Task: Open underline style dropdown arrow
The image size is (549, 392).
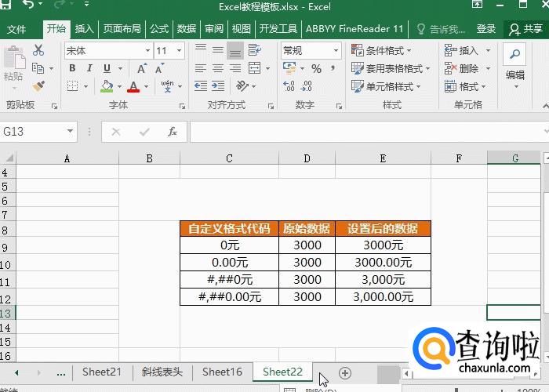Action: (x=120, y=68)
